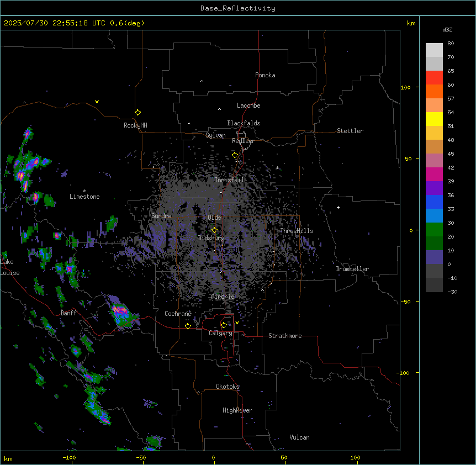Image resolution: width=476 pixels, height=465 pixels.
Task: Click the Limestone label
Action: (84, 197)
